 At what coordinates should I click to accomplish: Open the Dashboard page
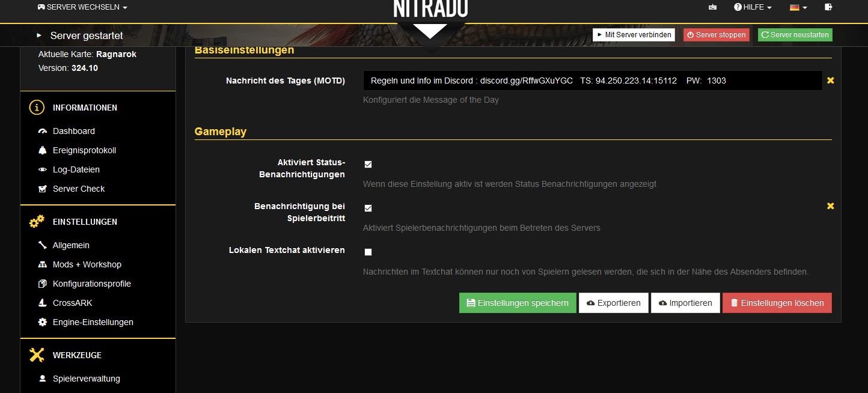[x=74, y=131]
